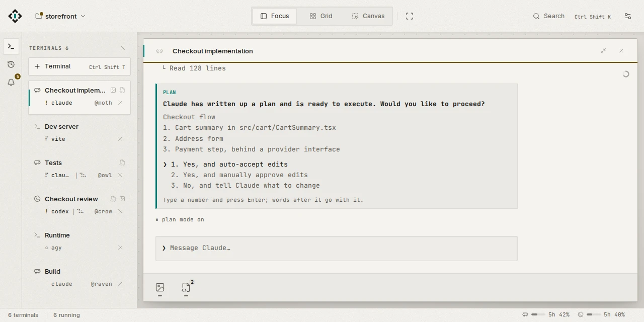Select the Tests terminal
The height and width of the screenshot is (322, 644).
[x=79, y=169]
